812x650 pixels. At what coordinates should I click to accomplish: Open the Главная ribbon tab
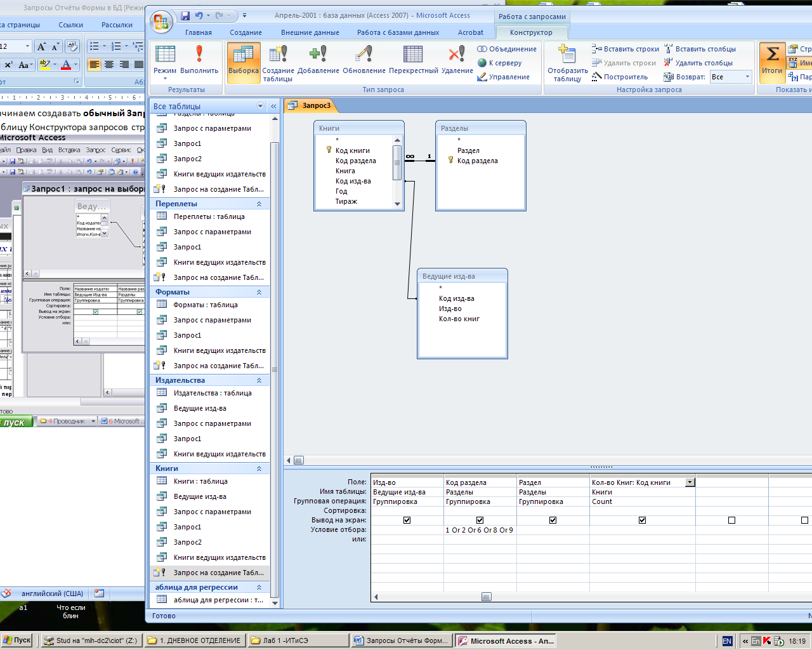[x=199, y=32]
